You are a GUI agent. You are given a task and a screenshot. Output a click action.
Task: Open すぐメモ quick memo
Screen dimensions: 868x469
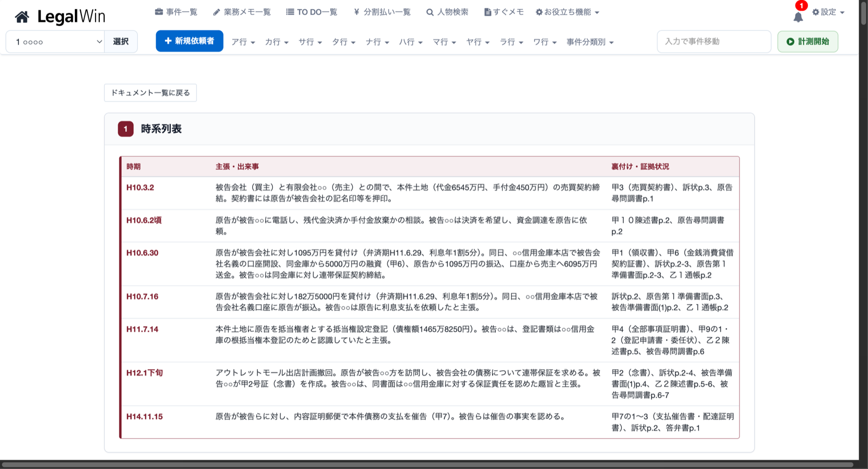[504, 12]
